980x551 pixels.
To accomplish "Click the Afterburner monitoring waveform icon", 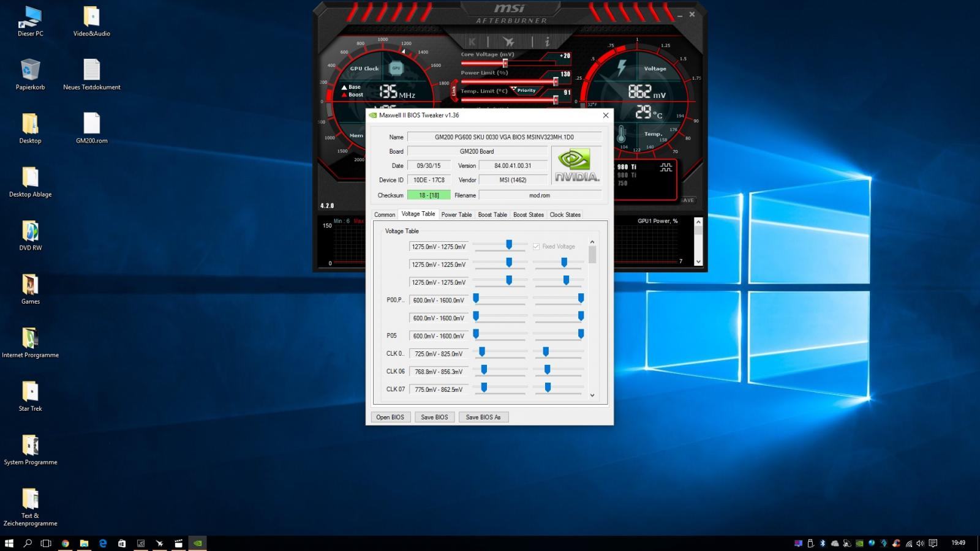I will (666, 167).
